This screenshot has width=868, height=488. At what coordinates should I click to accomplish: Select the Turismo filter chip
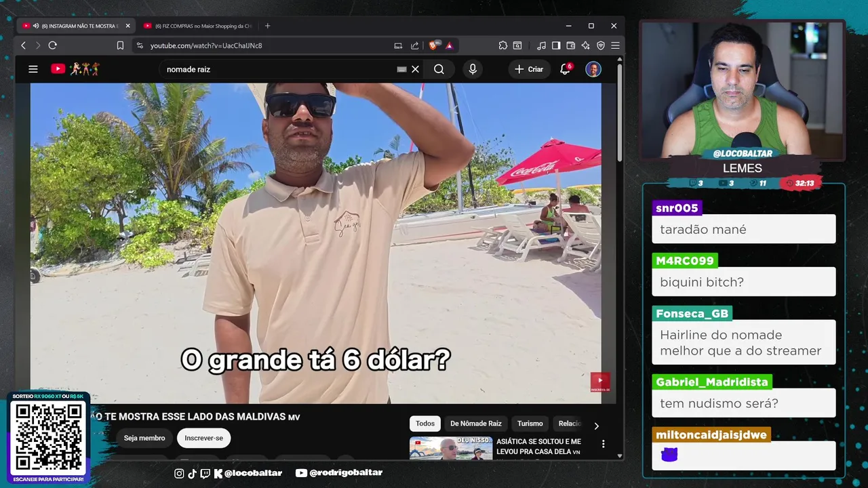[530, 424]
